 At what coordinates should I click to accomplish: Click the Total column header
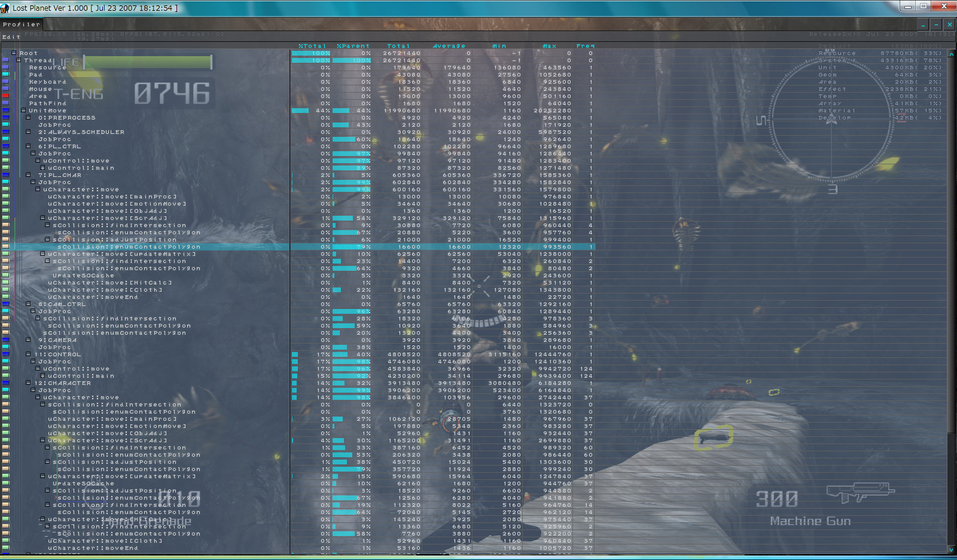point(398,46)
